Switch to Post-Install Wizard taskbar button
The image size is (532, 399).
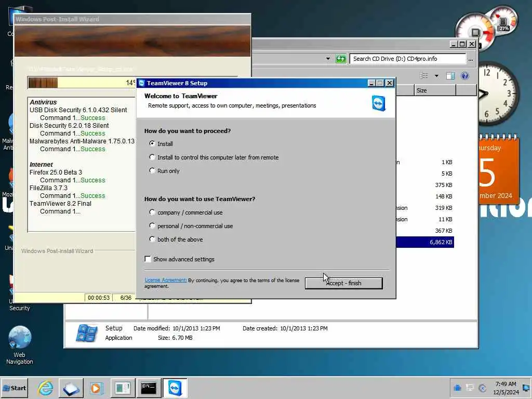coord(123,388)
